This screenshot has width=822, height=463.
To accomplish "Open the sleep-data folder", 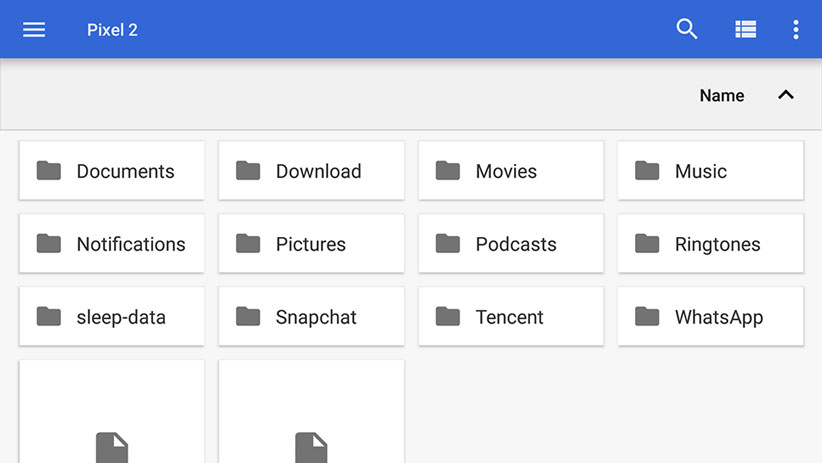I will (x=111, y=317).
